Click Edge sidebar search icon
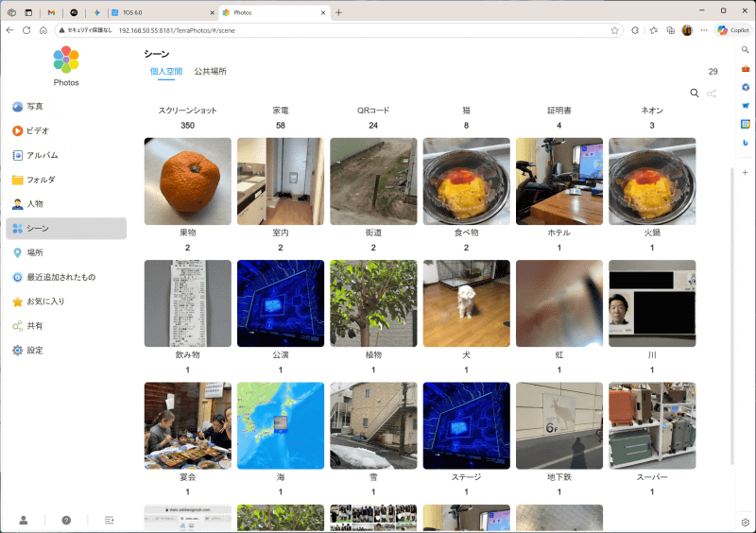The image size is (756, 533). click(746, 50)
